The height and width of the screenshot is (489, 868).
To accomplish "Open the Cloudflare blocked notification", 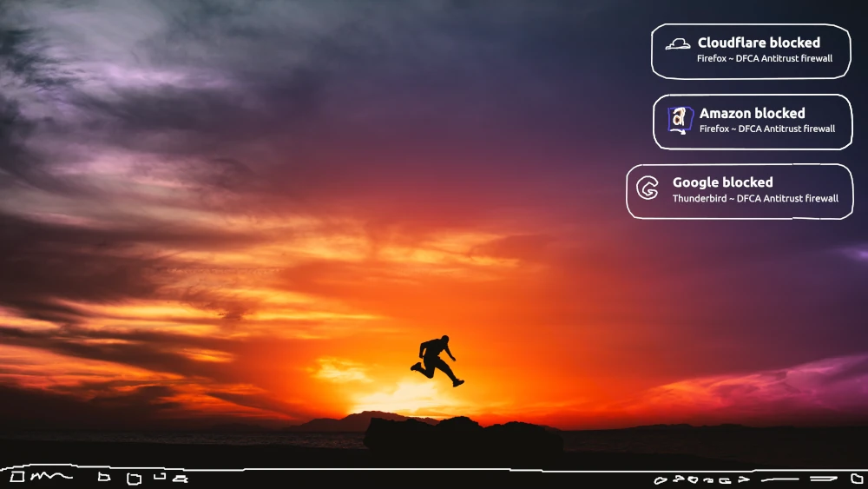I will click(x=751, y=51).
